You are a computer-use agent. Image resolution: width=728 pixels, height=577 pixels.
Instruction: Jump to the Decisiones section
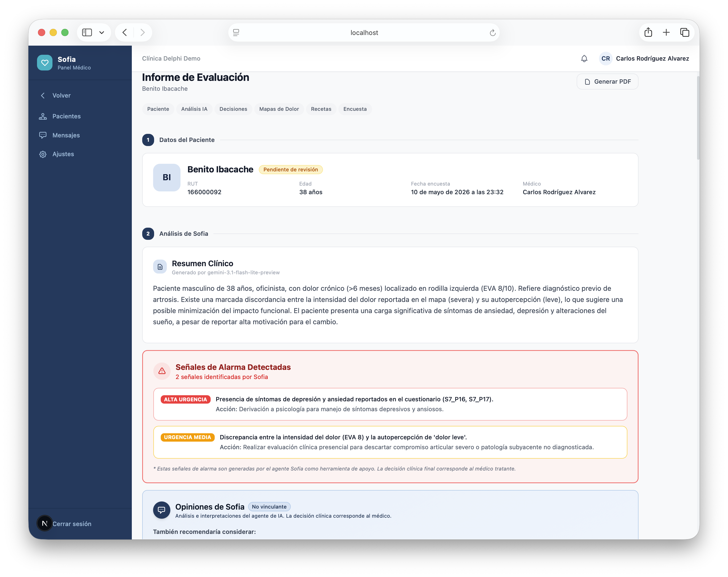tap(233, 109)
